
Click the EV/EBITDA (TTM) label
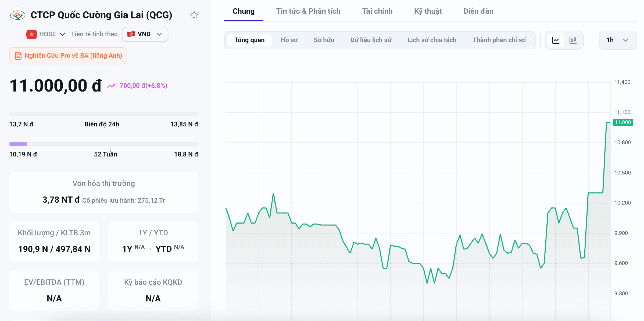click(54, 282)
